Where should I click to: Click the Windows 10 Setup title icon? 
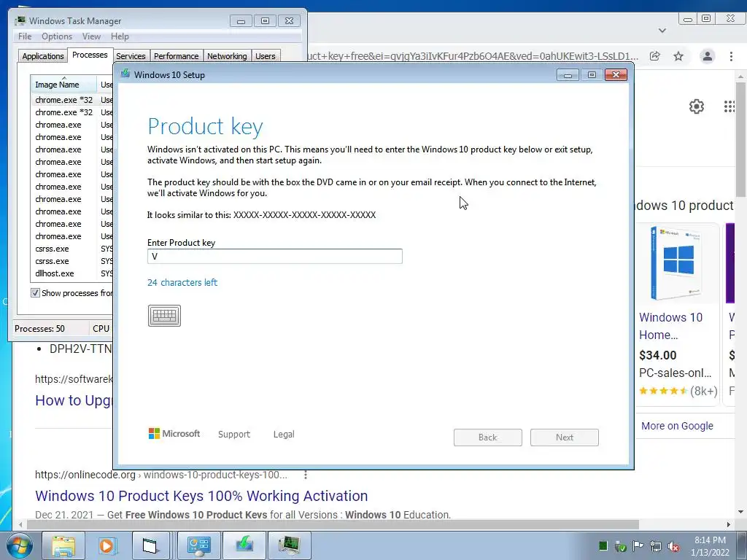pyautogui.click(x=125, y=74)
